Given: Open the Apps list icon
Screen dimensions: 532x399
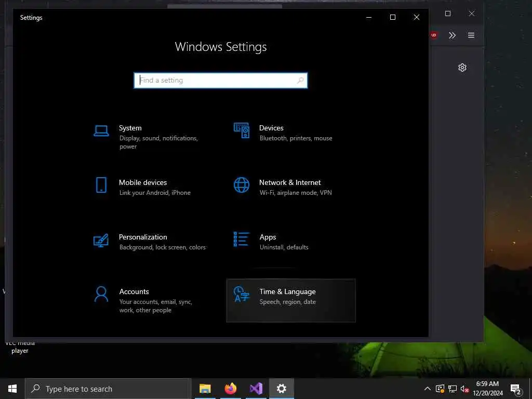Looking at the screenshot, I should pyautogui.click(x=242, y=239).
